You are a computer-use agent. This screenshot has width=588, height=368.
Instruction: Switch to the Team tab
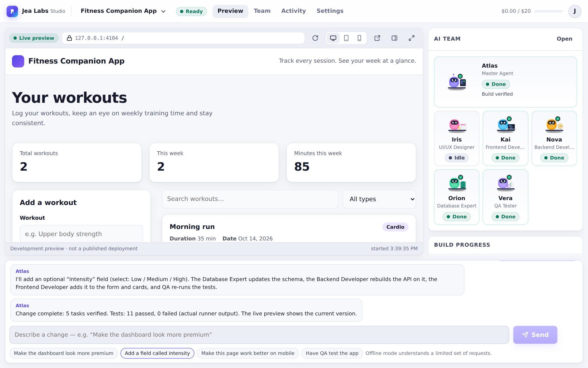[x=262, y=11]
